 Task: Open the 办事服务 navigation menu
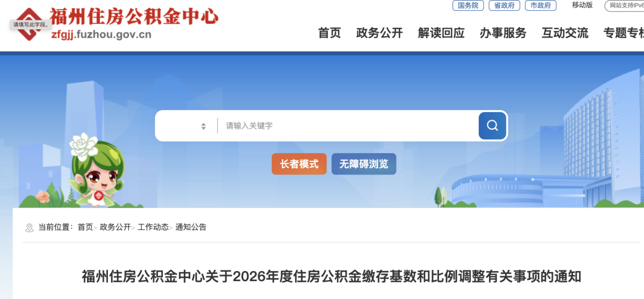coord(503,33)
